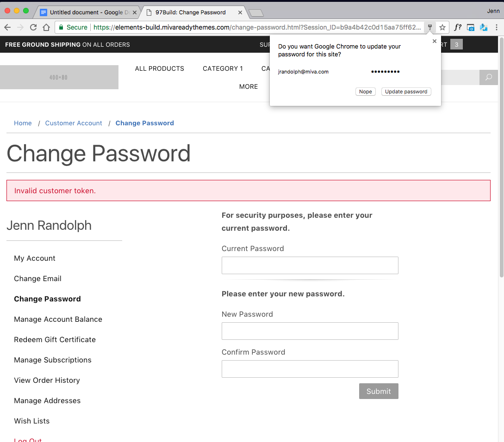Click the browser forward arrow
Screen dimensions: 504x442
pyautogui.click(x=20, y=27)
